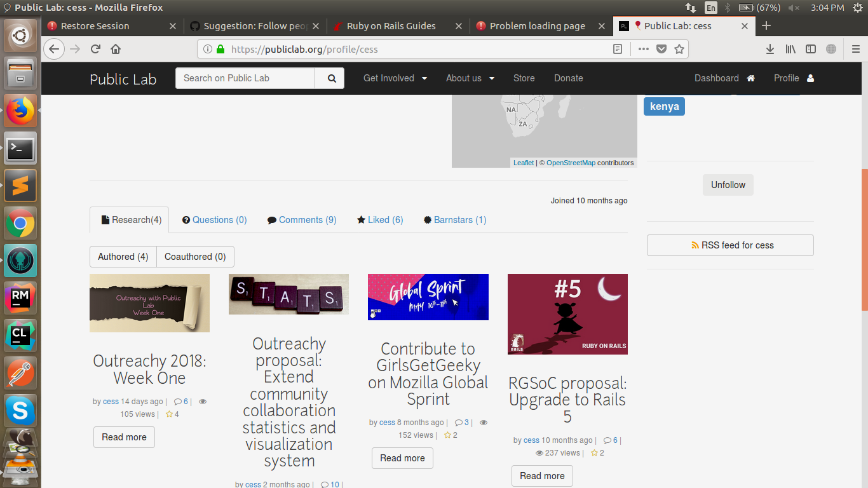
Task: Click the Public Lab logo text
Action: point(123,79)
